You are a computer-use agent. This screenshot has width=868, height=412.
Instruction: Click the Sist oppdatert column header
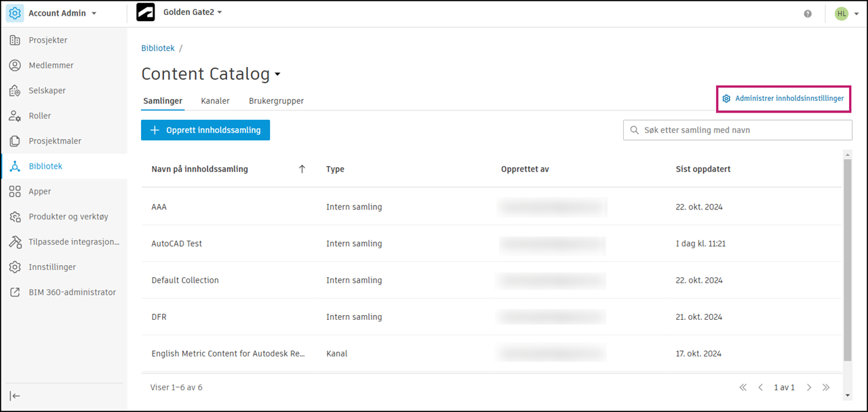click(x=703, y=169)
